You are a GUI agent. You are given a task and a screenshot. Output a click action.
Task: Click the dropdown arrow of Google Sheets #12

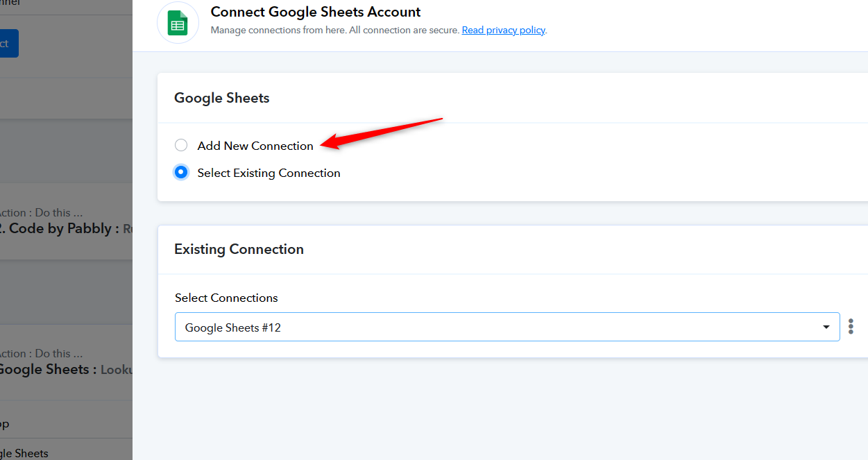point(826,327)
